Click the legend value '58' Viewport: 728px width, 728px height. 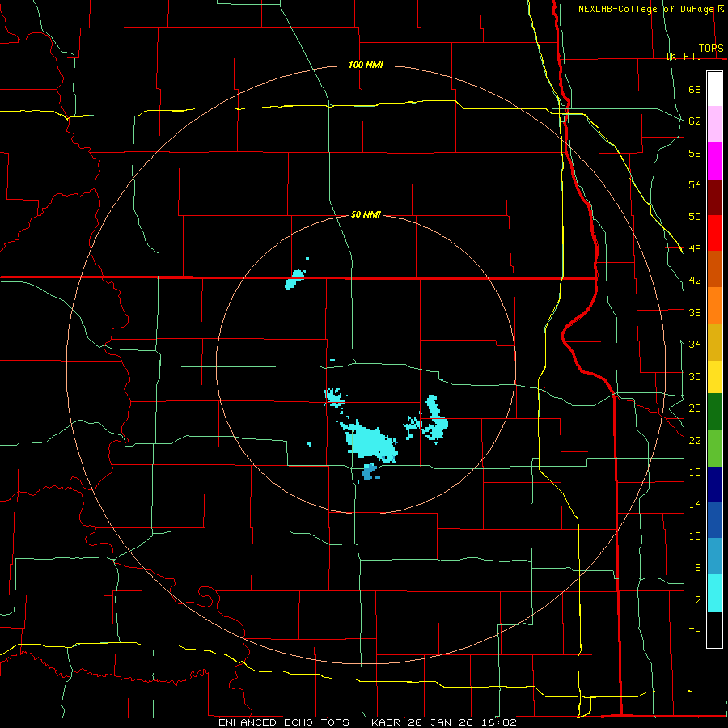pos(695,153)
